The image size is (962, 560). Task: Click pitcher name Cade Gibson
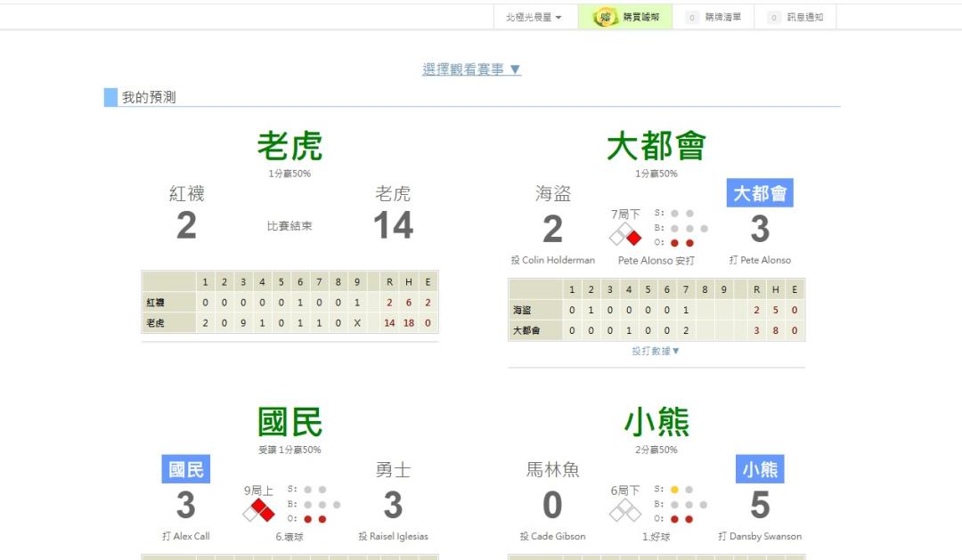[558, 536]
